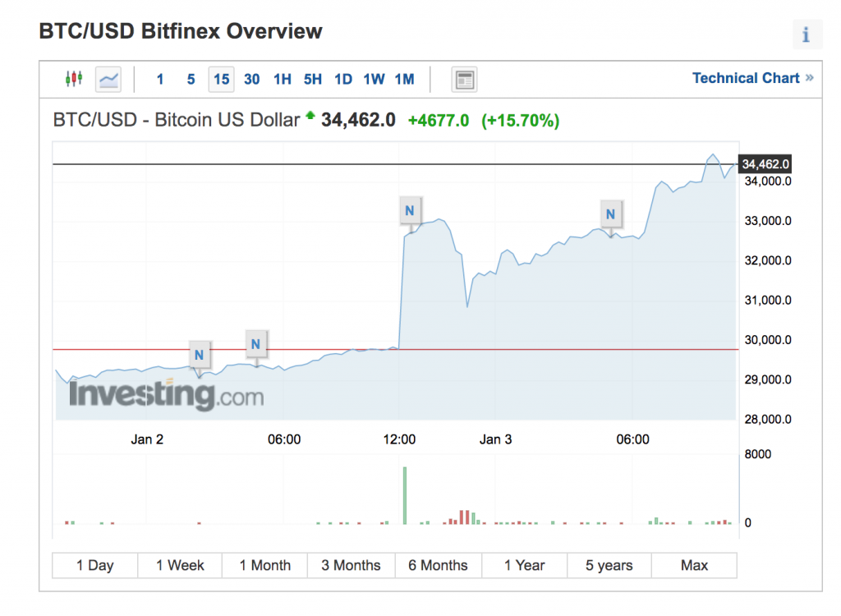841x616 pixels.
Task: Click the first N marker on Jan 2
Action: point(199,355)
